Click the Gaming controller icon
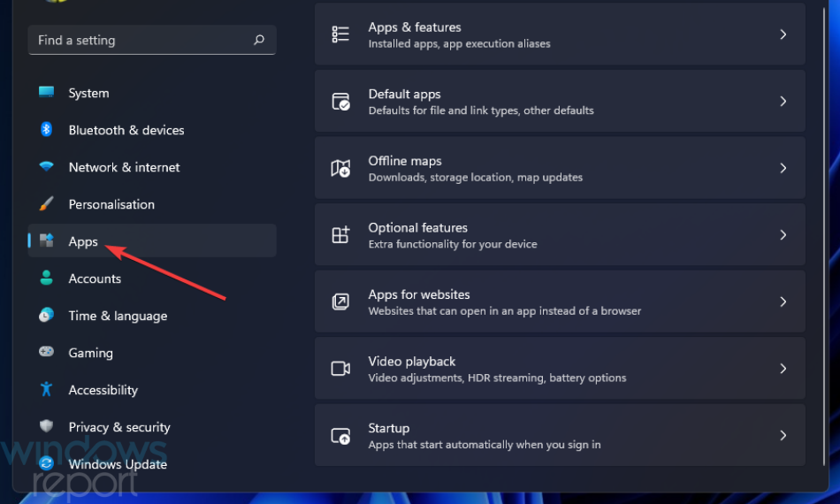 point(47,353)
